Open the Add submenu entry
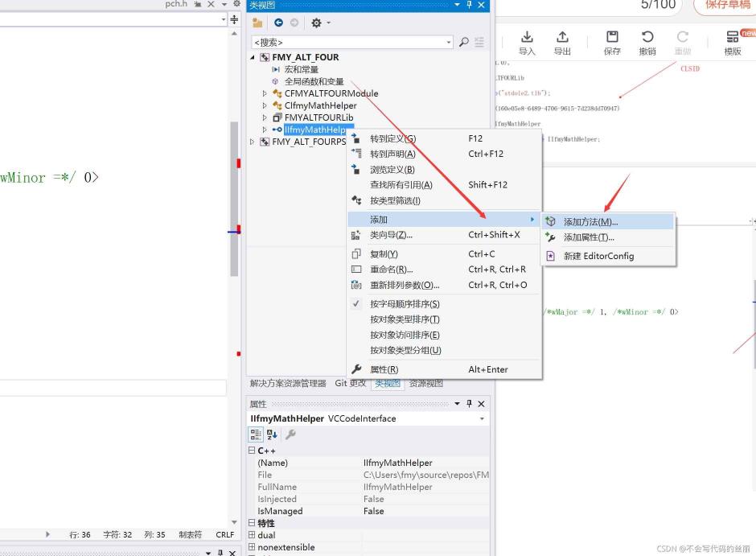 click(x=444, y=220)
